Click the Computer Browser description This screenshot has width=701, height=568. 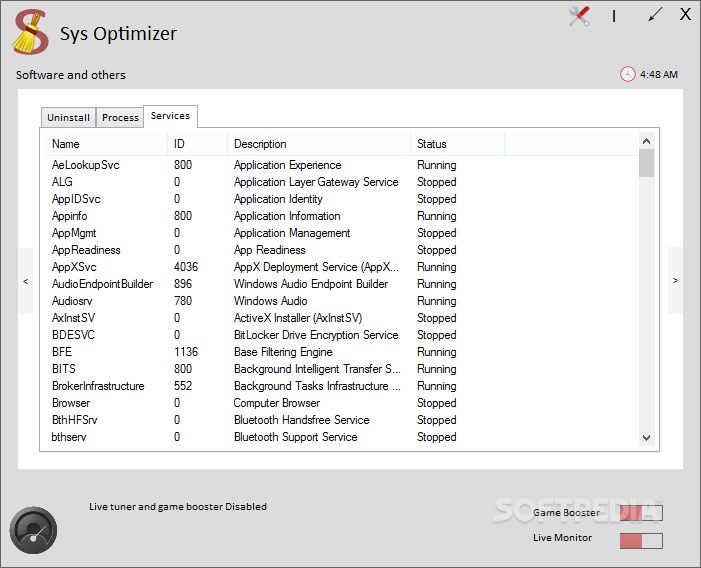(x=277, y=403)
